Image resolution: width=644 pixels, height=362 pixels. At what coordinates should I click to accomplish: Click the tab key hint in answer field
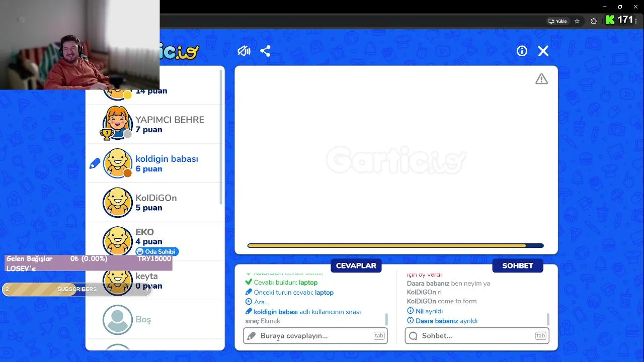click(x=379, y=336)
